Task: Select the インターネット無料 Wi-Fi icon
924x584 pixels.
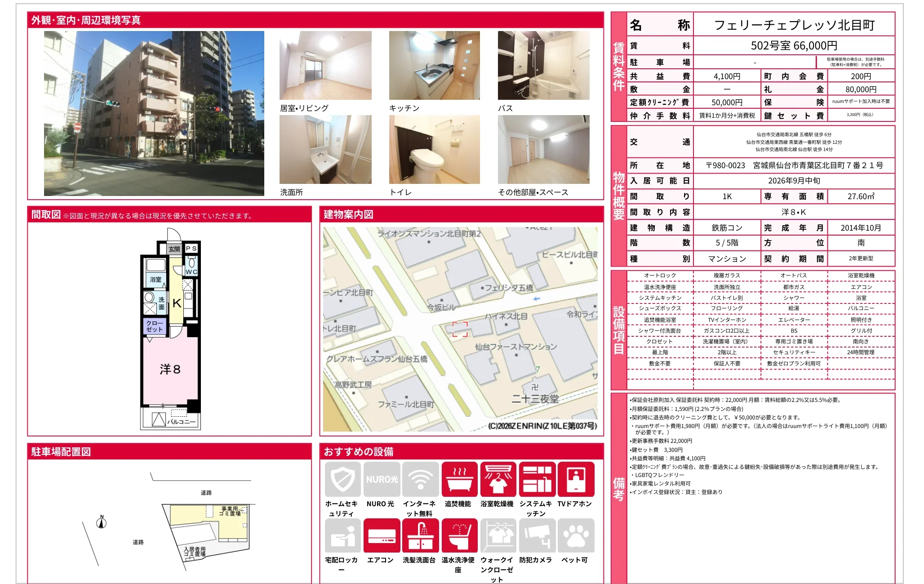Action: point(421,479)
